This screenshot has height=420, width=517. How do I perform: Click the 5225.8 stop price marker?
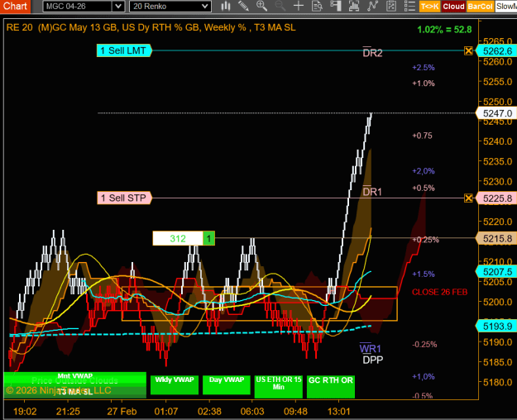tap(497, 198)
